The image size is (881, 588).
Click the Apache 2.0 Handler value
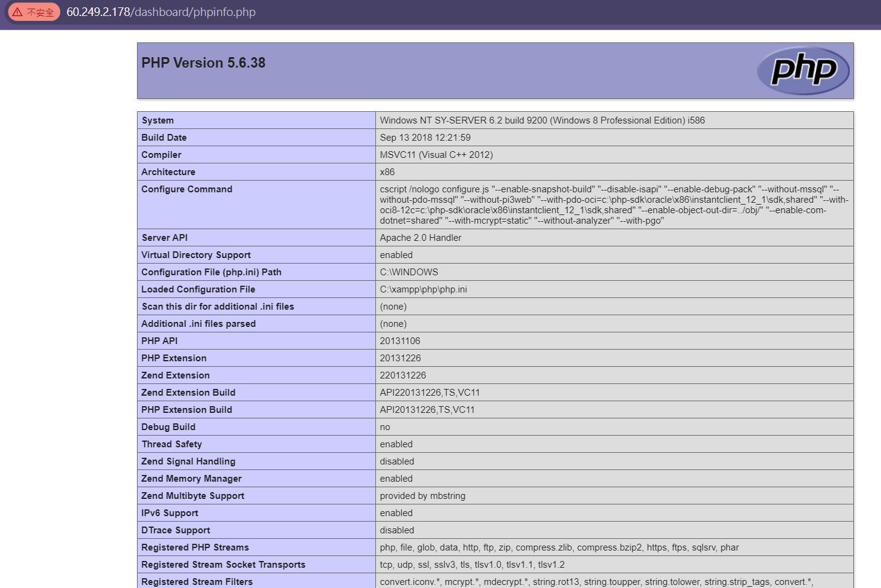[x=420, y=238]
